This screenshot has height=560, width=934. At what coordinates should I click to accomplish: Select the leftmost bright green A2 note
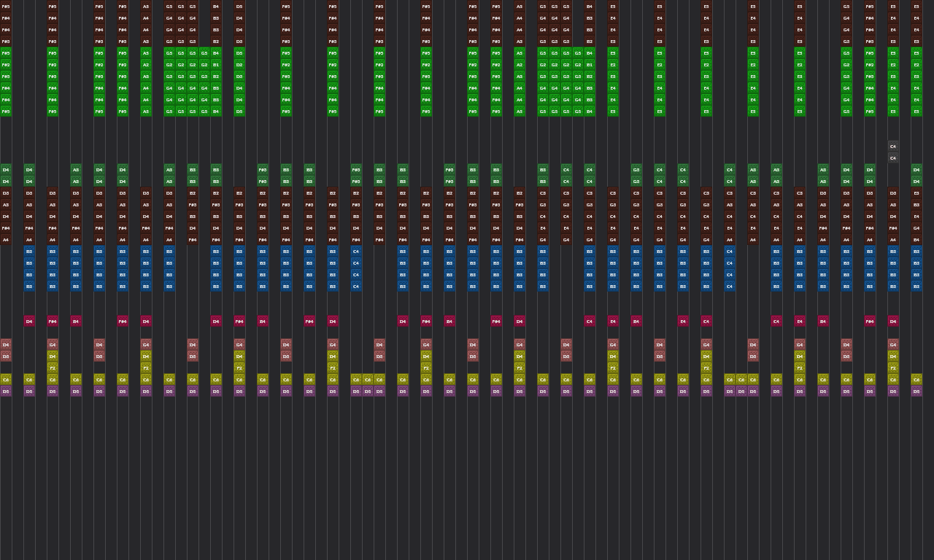146,65
